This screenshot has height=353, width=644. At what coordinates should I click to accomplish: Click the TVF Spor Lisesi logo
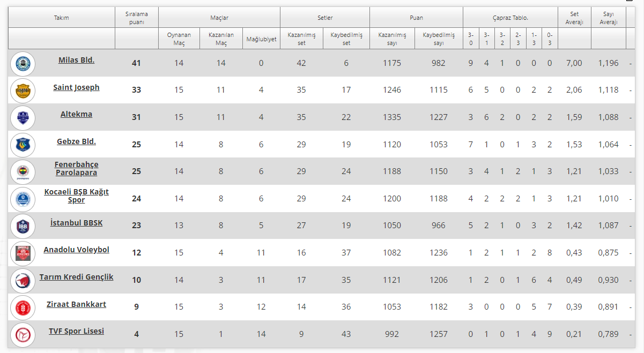[x=23, y=334]
